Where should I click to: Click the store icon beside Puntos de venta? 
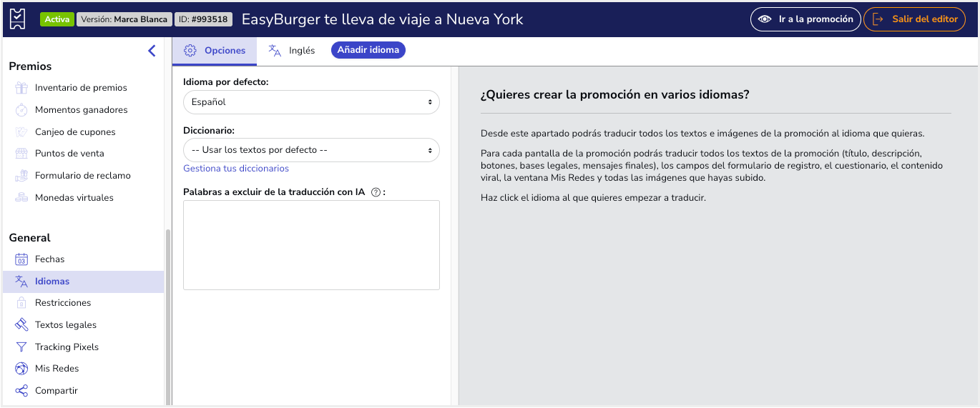click(21, 154)
